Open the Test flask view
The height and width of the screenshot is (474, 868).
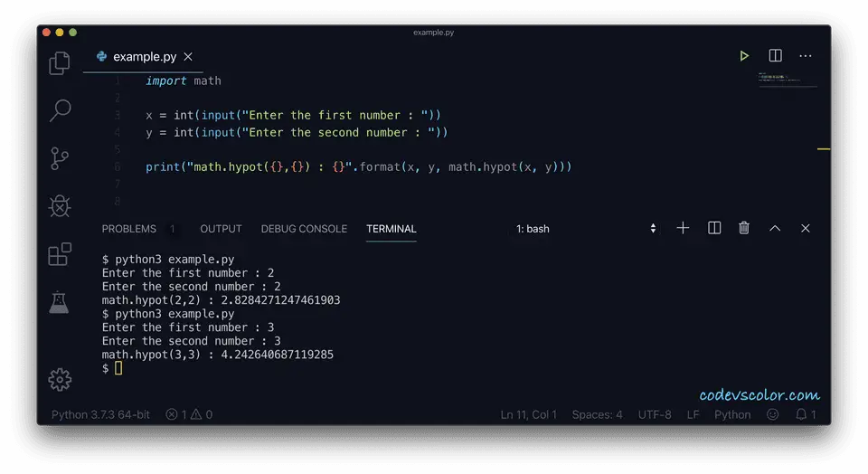point(59,302)
